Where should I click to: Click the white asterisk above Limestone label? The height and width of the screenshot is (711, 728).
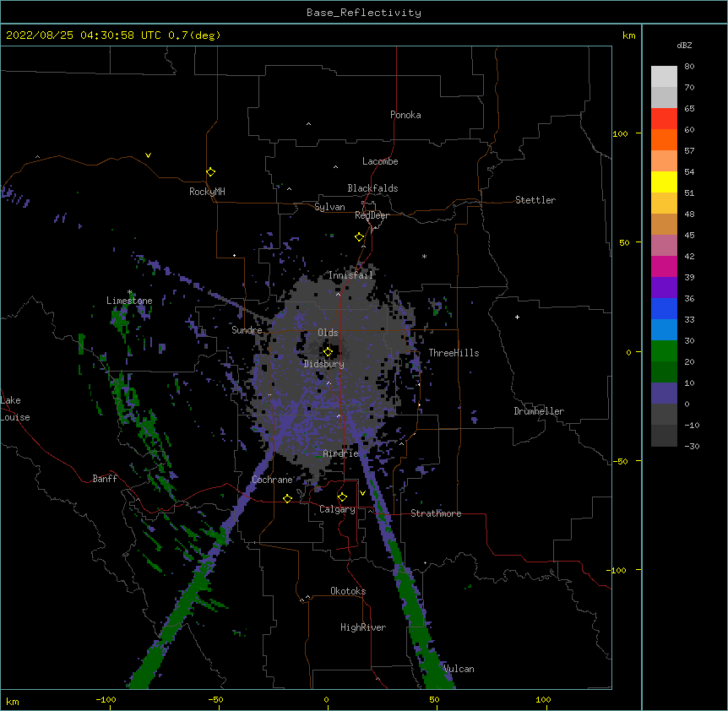[129, 292]
